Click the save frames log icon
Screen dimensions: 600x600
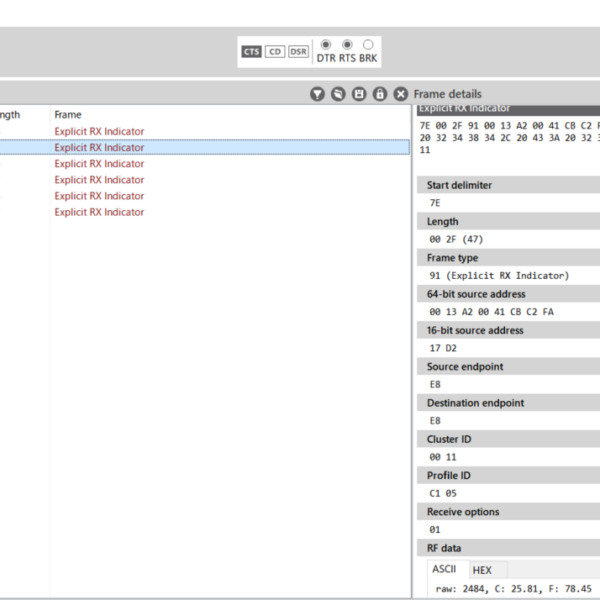[x=359, y=94]
